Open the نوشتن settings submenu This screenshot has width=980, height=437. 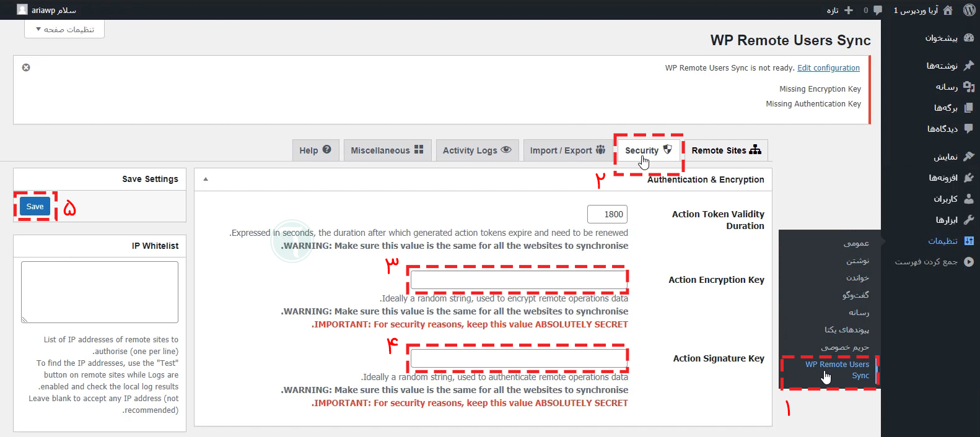[858, 261]
